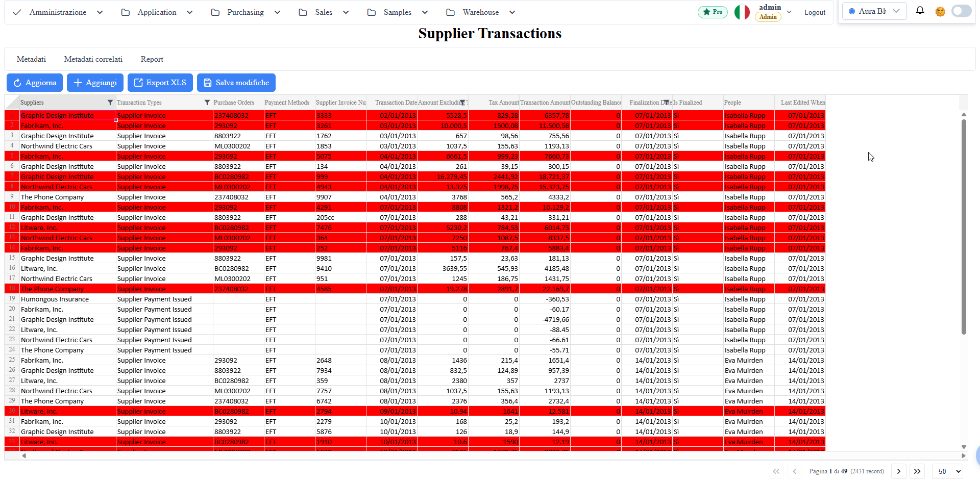Screen dimensions: 980x482
Task: Expand the Samples menu chevron
Action: [425, 12]
